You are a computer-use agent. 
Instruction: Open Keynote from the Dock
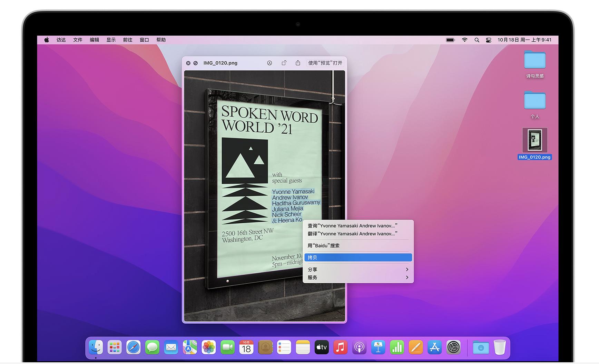(378, 347)
